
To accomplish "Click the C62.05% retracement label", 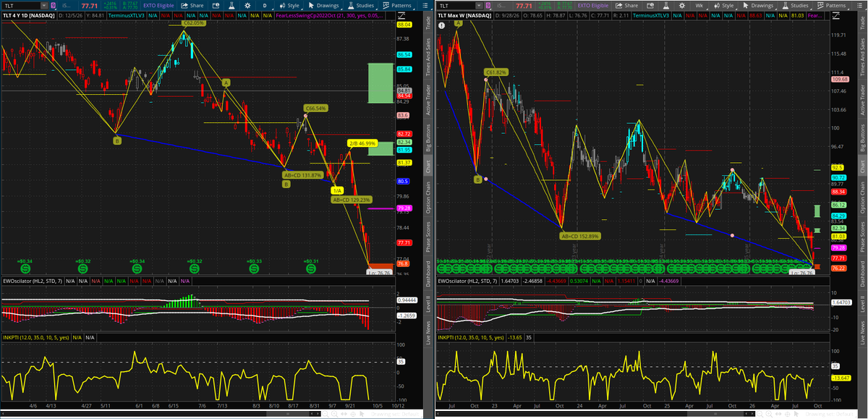I will tap(193, 22).
